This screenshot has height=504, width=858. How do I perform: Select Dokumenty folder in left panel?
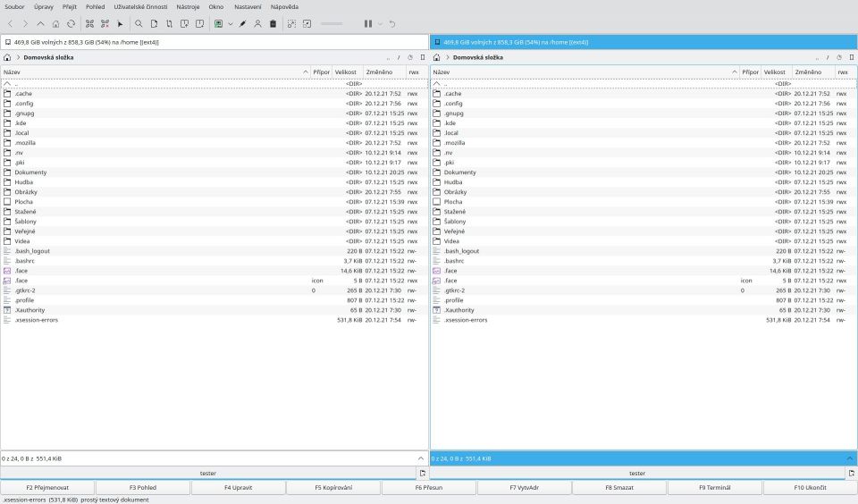[214, 172]
